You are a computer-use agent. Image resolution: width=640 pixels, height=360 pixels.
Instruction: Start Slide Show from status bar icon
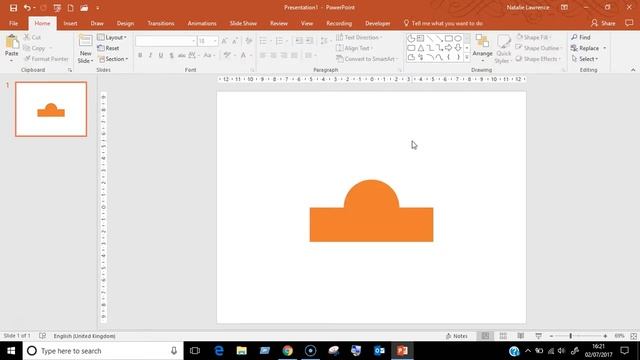click(x=538, y=336)
